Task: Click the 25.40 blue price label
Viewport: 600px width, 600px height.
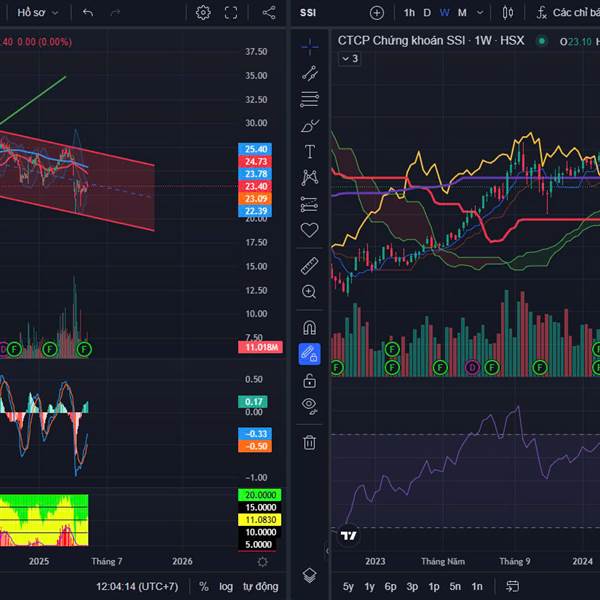Action: click(255, 149)
